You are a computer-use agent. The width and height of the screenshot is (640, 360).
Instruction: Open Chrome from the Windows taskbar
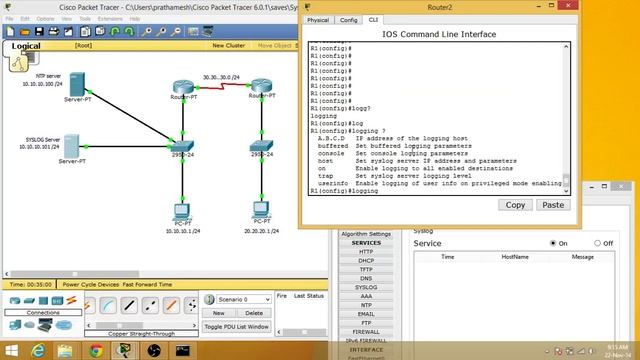pos(96,351)
